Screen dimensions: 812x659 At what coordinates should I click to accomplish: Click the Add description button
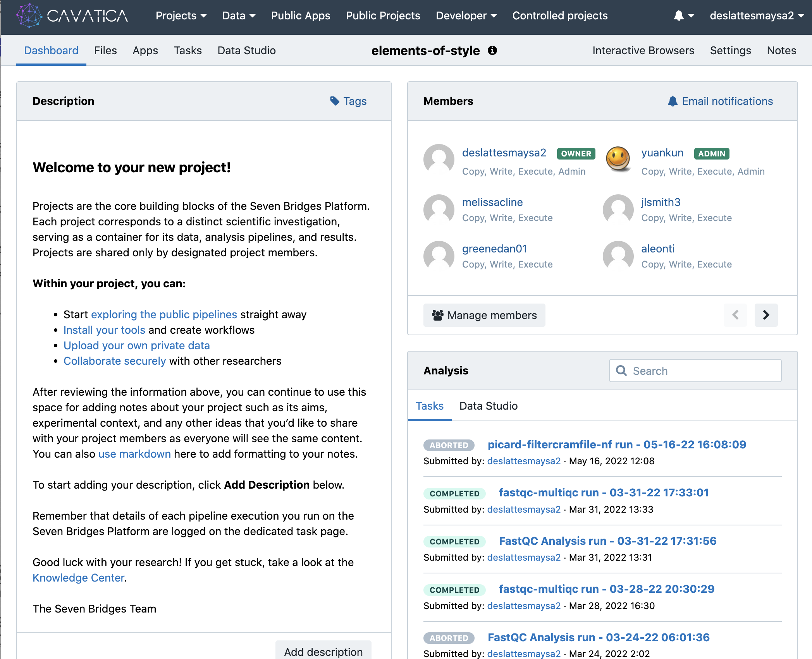coord(323,652)
